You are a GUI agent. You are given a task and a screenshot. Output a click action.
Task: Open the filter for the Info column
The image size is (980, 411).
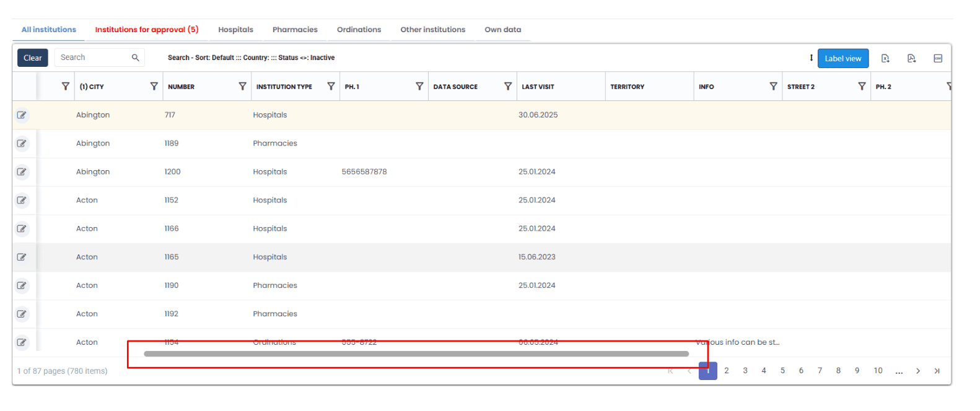[773, 87]
